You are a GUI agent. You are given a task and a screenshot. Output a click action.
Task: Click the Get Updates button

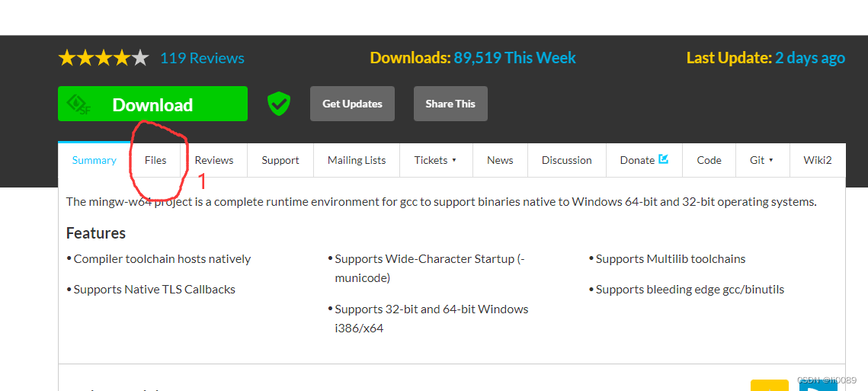[352, 104]
